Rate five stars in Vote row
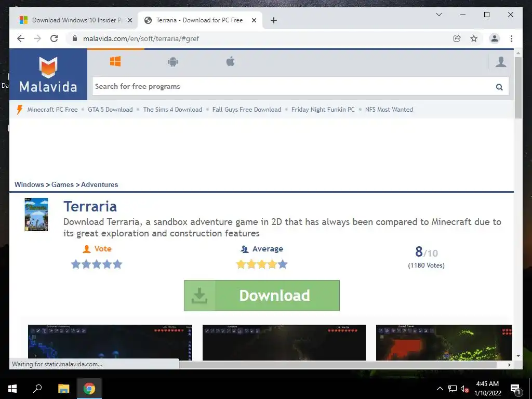 tap(117, 264)
